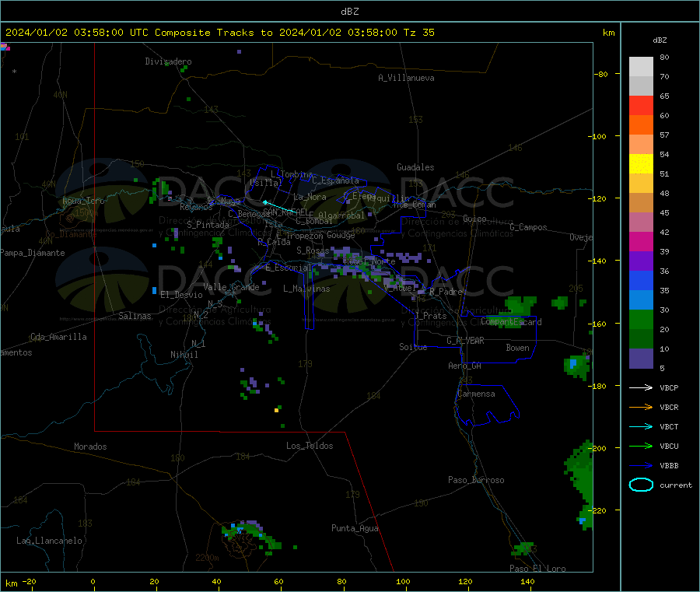The image size is (700, 592).
Task: Click the cyan 'current' ellipse legend symbol
Action: (x=641, y=485)
